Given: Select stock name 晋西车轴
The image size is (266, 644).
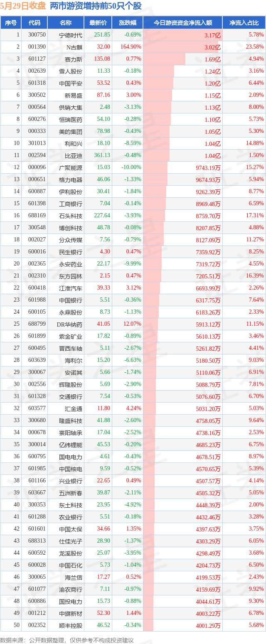Looking at the screenshot, I should [71, 348].
